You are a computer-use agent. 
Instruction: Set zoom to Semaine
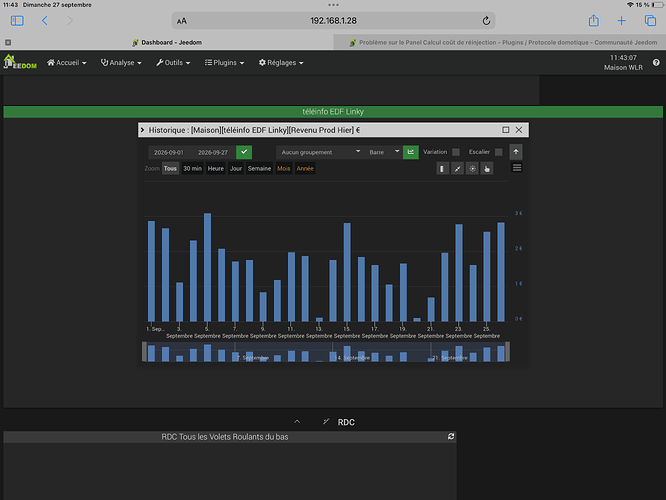pos(259,169)
